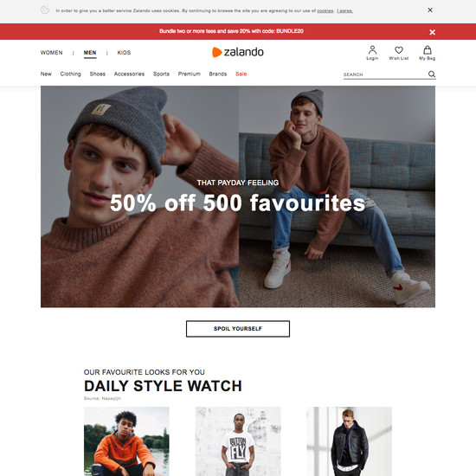Open the Clothing menu
Viewport: 476px width, 476px height.
pyautogui.click(x=70, y=74)
